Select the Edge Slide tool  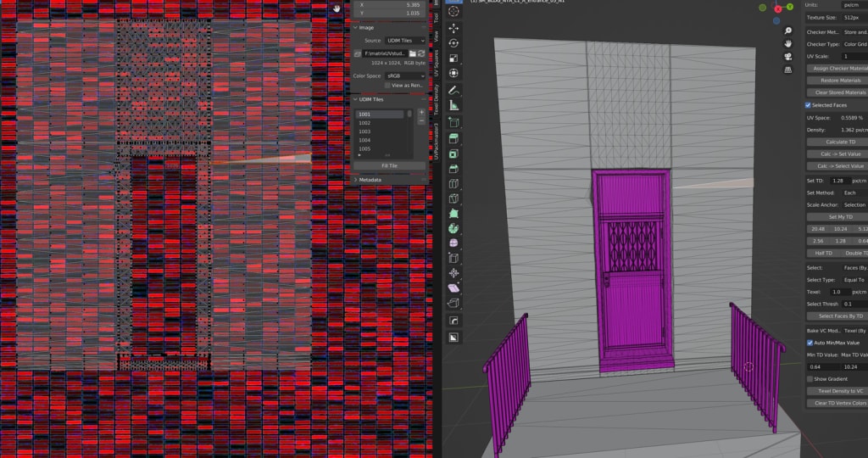[453, 258]
